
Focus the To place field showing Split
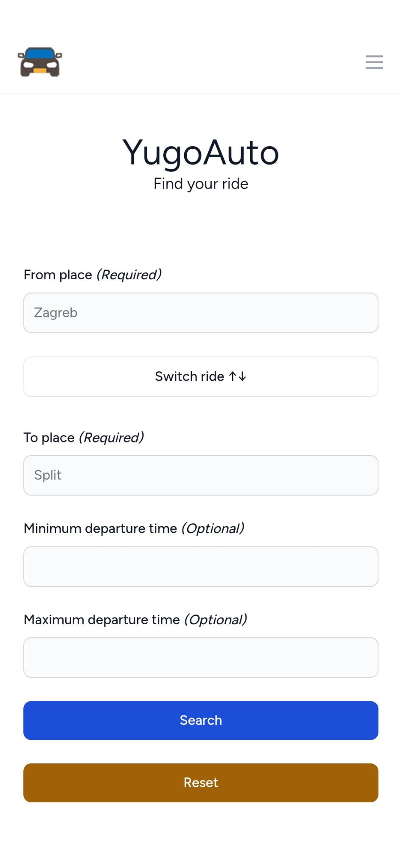click(201, 475)
